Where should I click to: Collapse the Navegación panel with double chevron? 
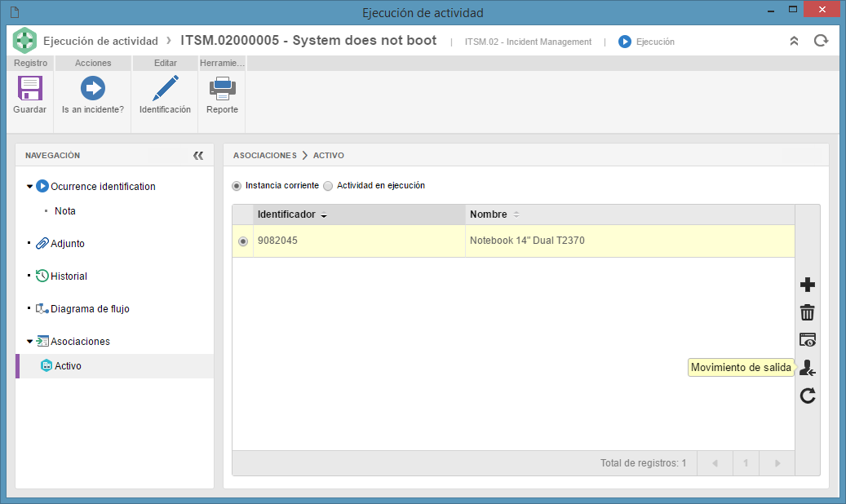click(x=198, y=156)
